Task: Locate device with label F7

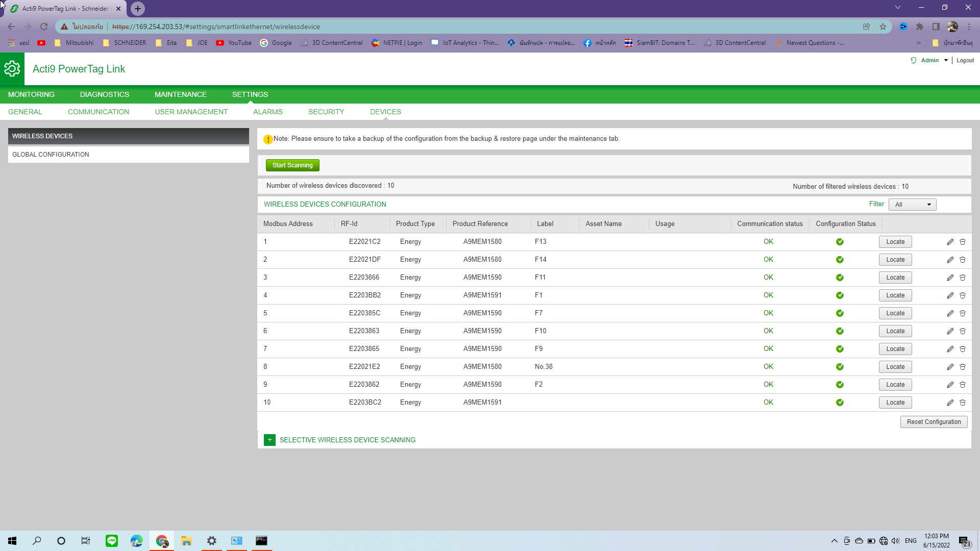Action: [x=895, y=313]
